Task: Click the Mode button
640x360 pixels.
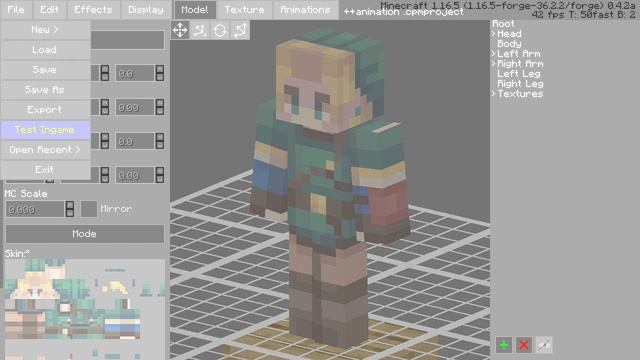Action: pos(85,234)
